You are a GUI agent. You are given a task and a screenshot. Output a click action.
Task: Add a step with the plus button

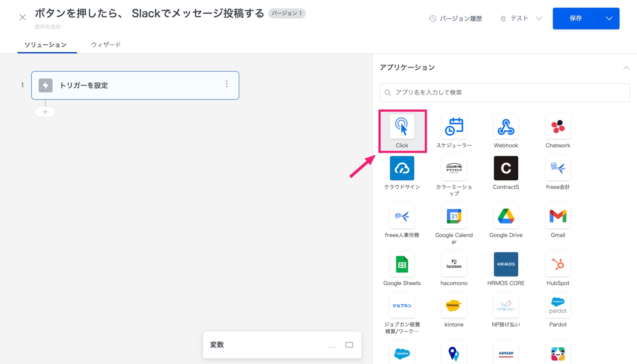(45, 112)
